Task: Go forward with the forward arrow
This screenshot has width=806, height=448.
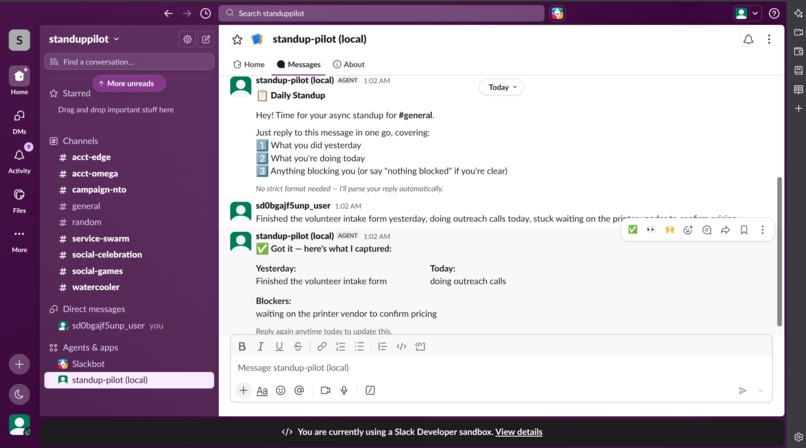Action: 187,13
